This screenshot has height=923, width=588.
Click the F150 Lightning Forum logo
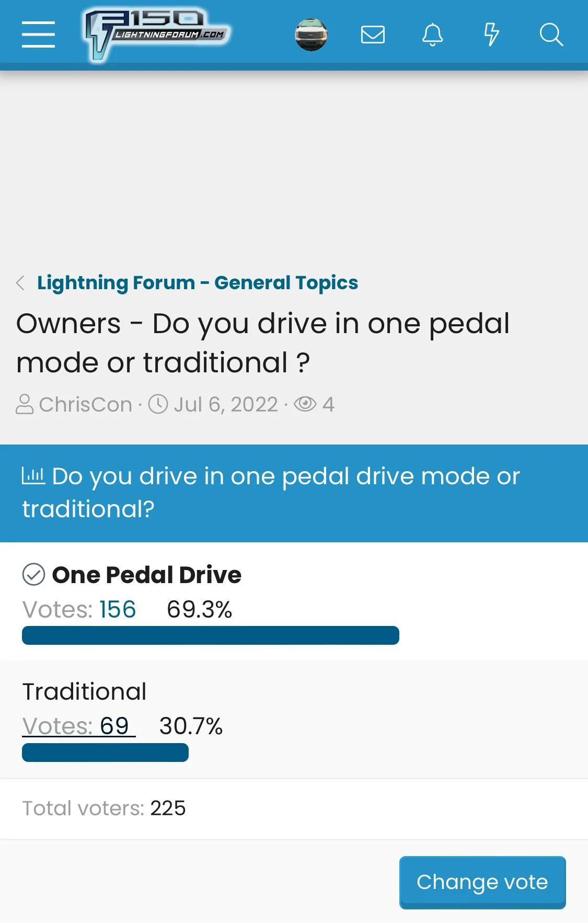tap(157, 35)
